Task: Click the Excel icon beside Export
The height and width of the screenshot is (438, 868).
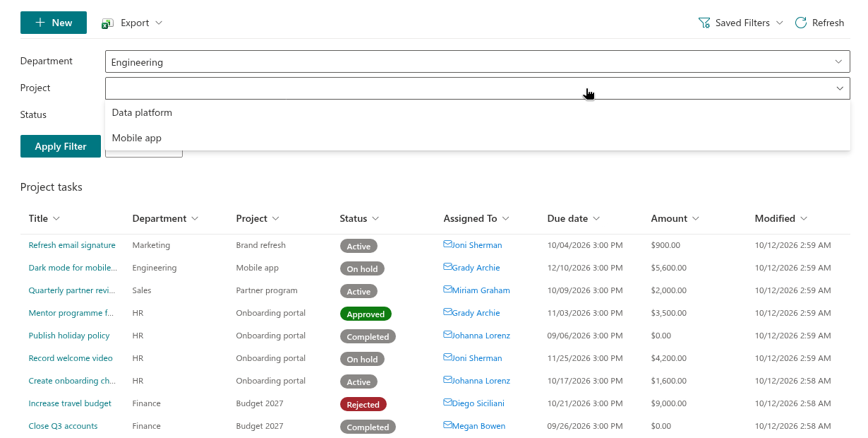Action: point(107,23)
